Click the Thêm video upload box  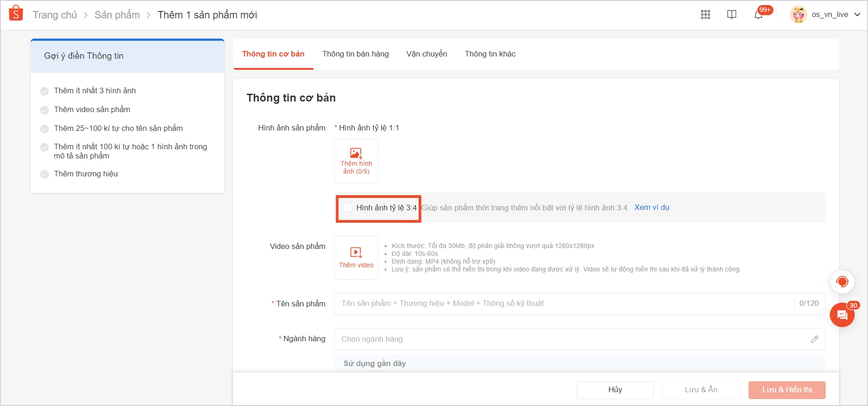(x=356, y=258)
